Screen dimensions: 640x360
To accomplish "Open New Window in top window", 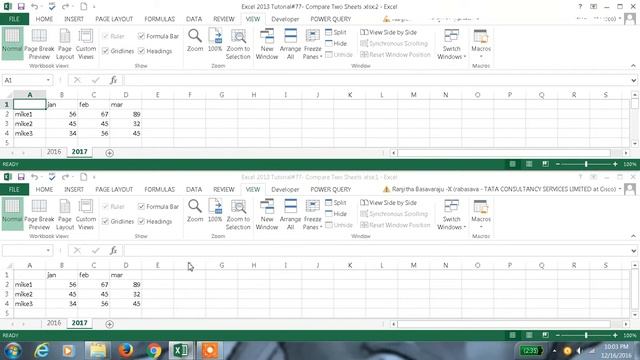I will pyautogui.click(x=267, y=44).
